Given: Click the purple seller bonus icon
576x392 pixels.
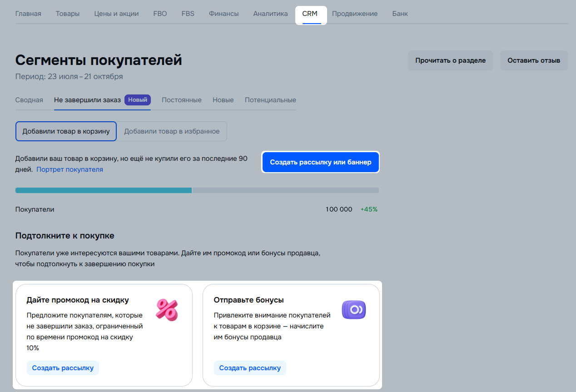Looking at the screenshot, I should pos(353,310).
